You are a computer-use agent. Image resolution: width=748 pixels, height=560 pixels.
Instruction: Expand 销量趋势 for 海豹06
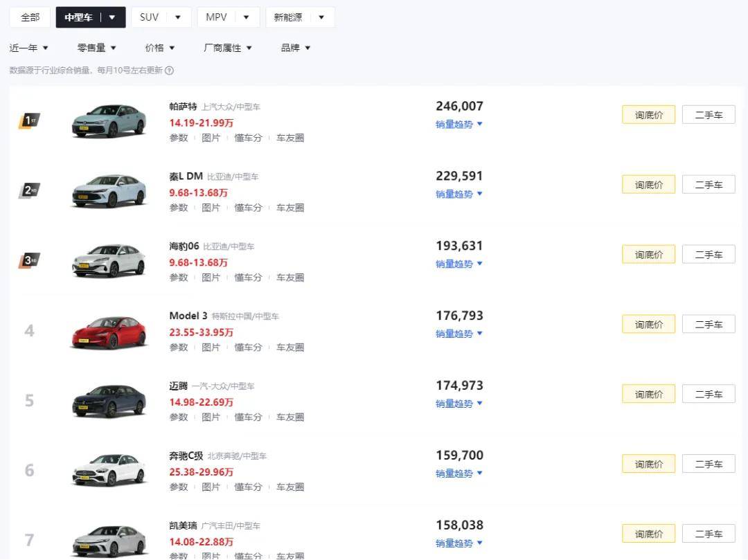[459, 264]
